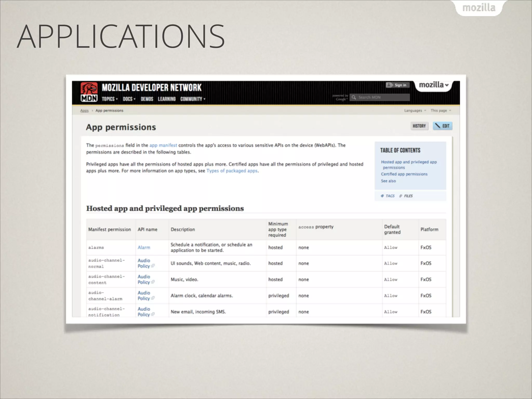The width and height of the screenshot is (532, 399).
Task: Click the Apps breadcrumb link
Action: (x=84, y=111)
